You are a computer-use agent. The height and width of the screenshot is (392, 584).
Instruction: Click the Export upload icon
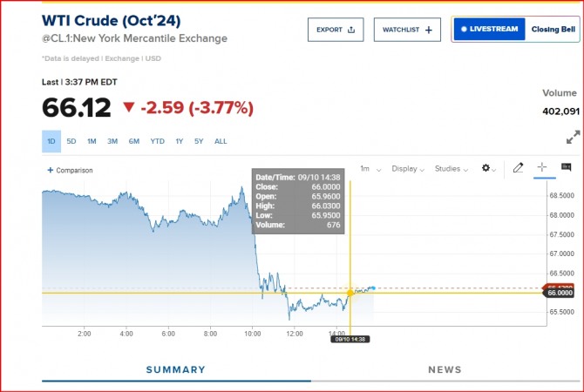click(x=351, y=30)
